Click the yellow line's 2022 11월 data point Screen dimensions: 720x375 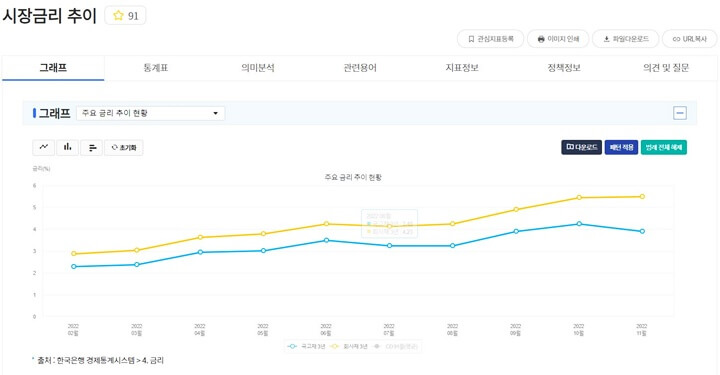click(642, 196)
